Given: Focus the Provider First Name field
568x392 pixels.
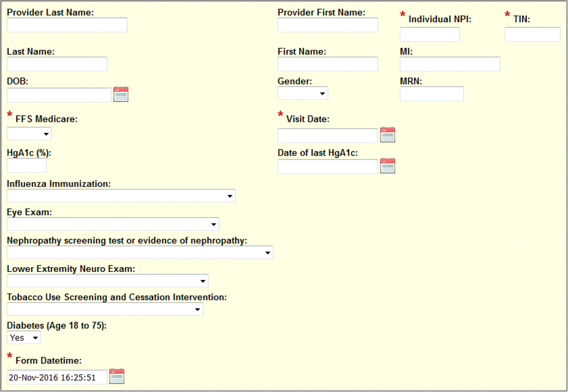Looking at the screenshot, I should 328,25.
